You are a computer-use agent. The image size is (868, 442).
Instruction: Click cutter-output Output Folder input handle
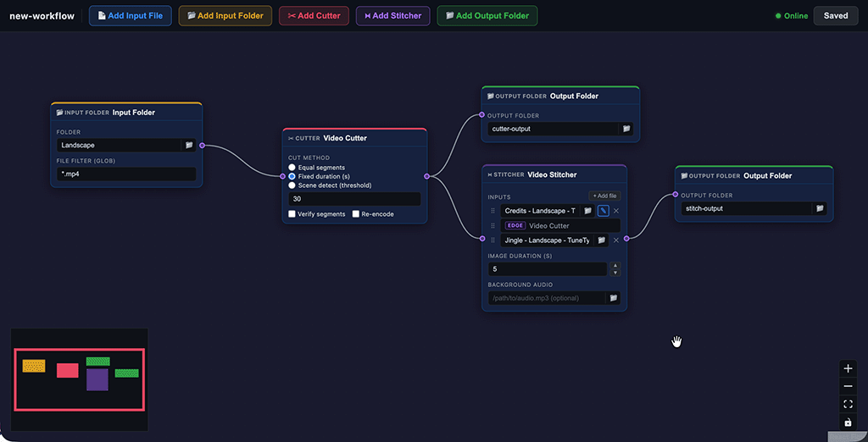[x=481, y=116]
